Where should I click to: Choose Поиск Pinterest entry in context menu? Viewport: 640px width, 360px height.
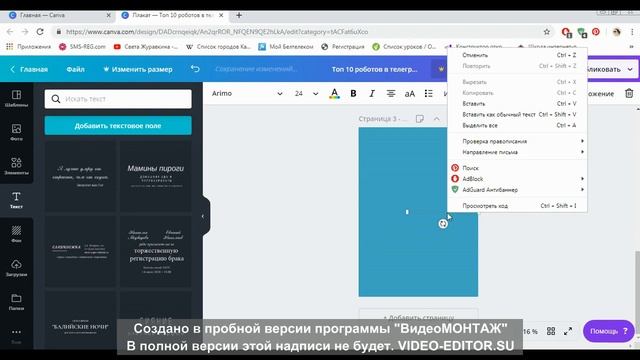(x=518, y=168)
